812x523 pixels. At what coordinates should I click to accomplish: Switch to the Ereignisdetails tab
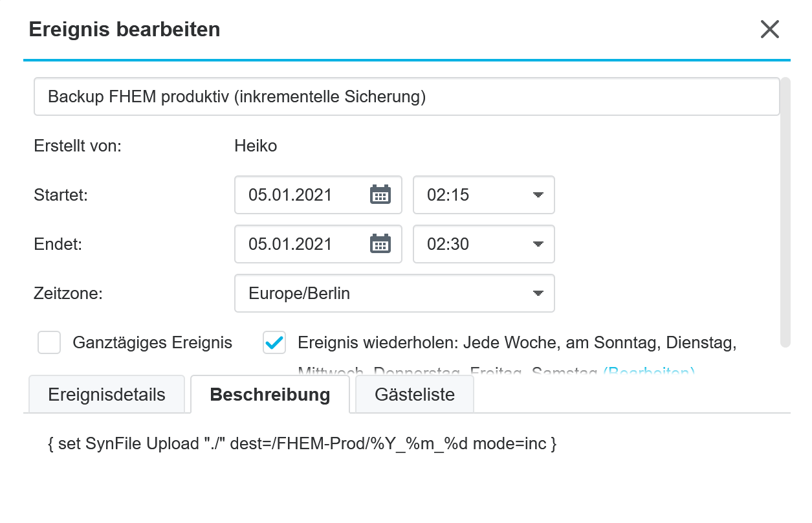(107, 394)
